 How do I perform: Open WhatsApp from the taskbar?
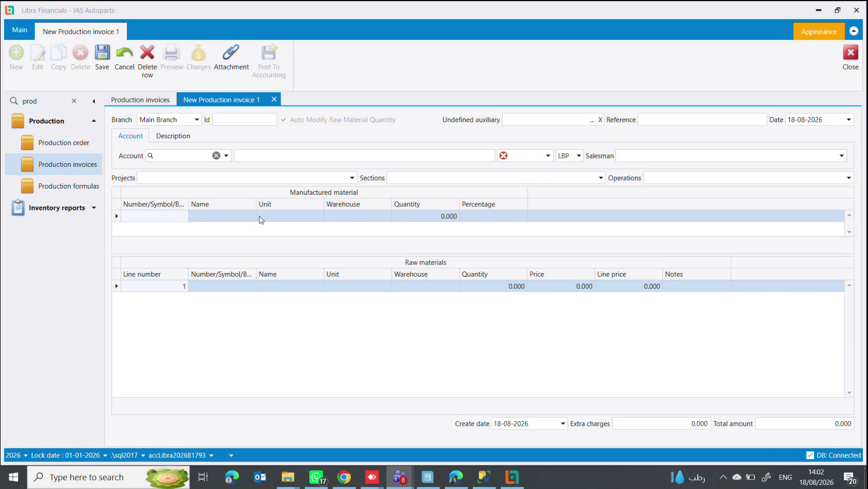[x=317, y=477]
